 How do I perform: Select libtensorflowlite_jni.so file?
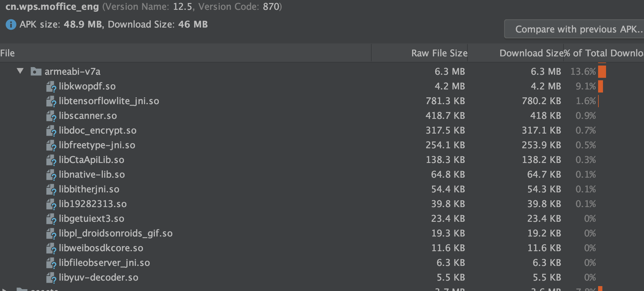[x=109, y=101]
